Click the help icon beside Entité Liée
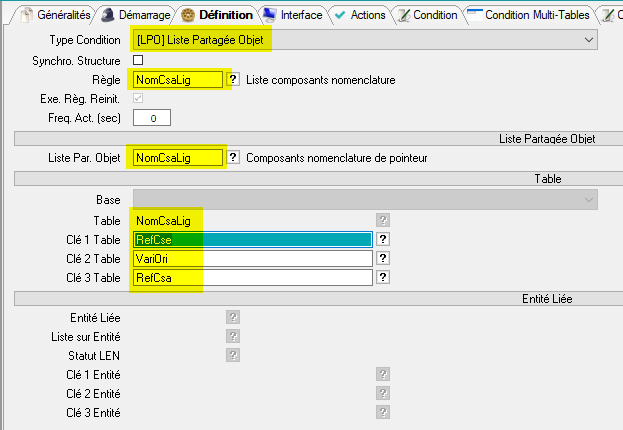Screen dimensions: 623x430 (233, 317)
